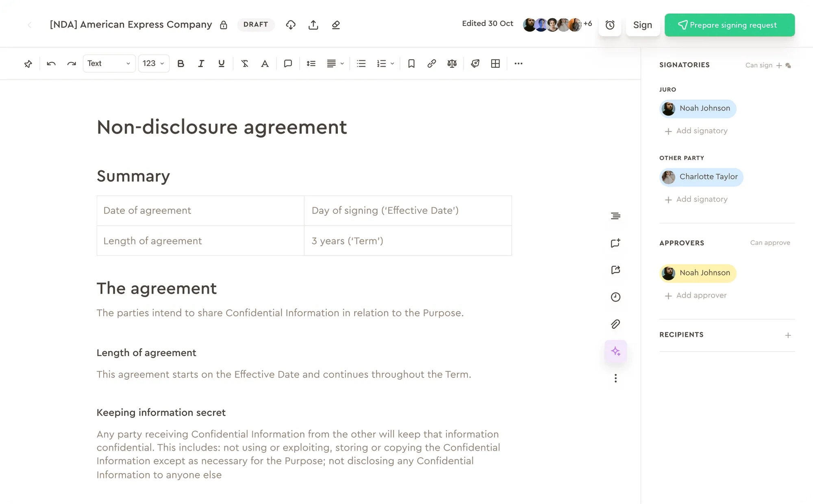Click the bookmark icon in toolbar

point(411,63)
